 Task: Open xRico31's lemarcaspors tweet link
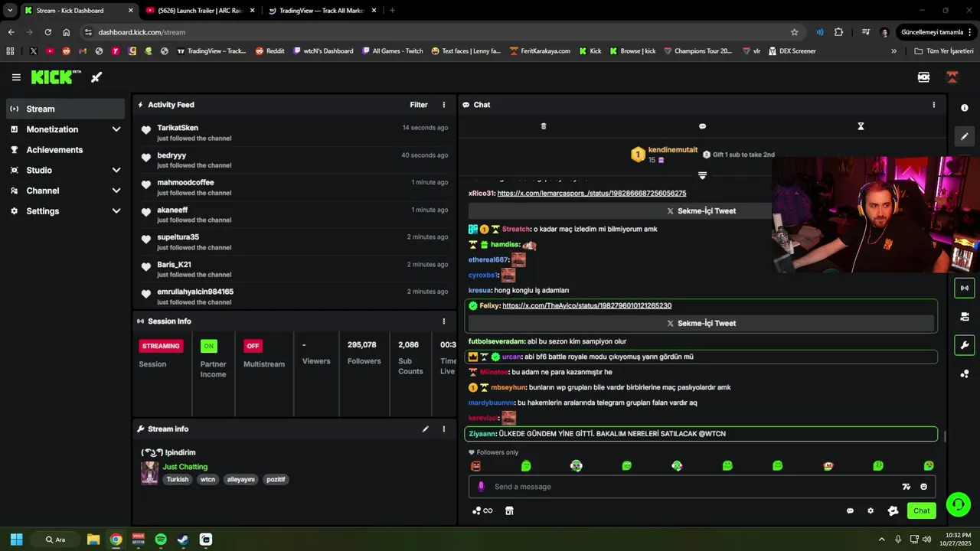click(x=592, y=194)
